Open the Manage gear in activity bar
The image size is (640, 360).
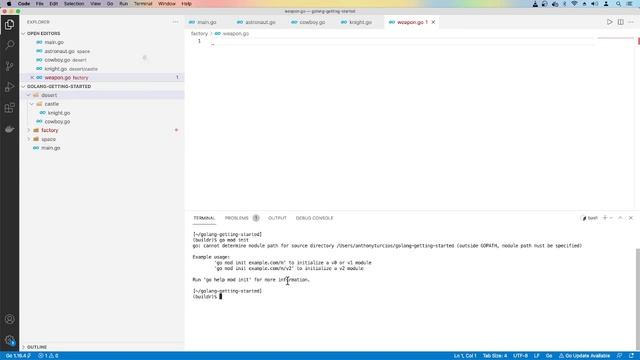point(9,340)
